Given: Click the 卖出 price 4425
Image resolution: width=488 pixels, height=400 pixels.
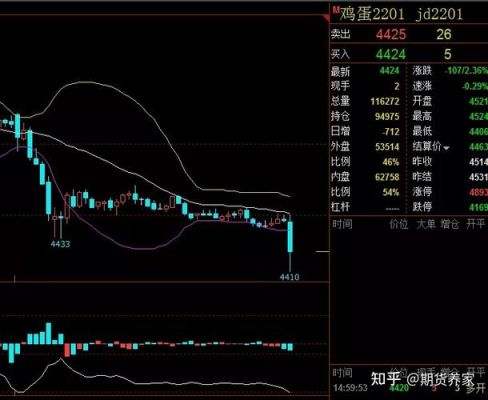Looking at the screenshot, I should pyautogui.click(x=391, y=34).
